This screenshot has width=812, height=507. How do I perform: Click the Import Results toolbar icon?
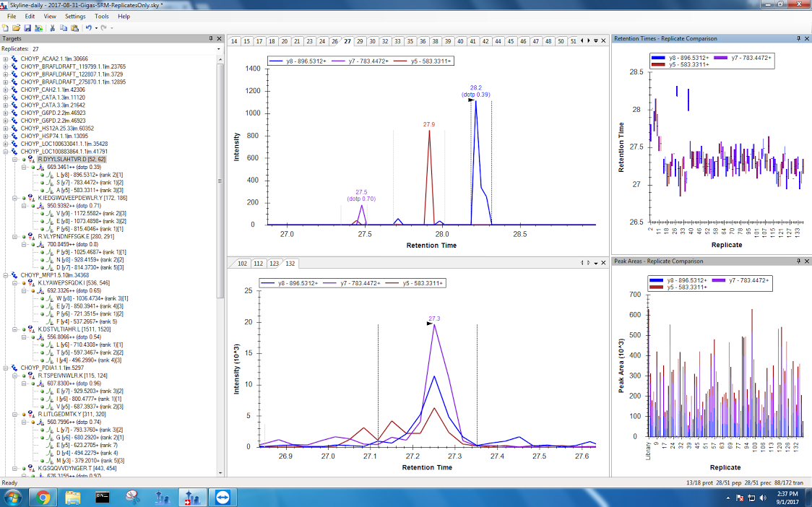tap(38, 28)
